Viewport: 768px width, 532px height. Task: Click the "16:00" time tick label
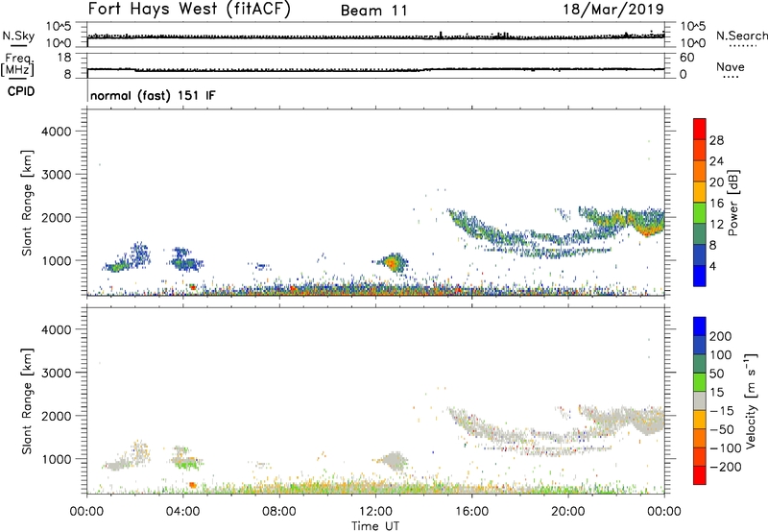[x=471, y=512]
